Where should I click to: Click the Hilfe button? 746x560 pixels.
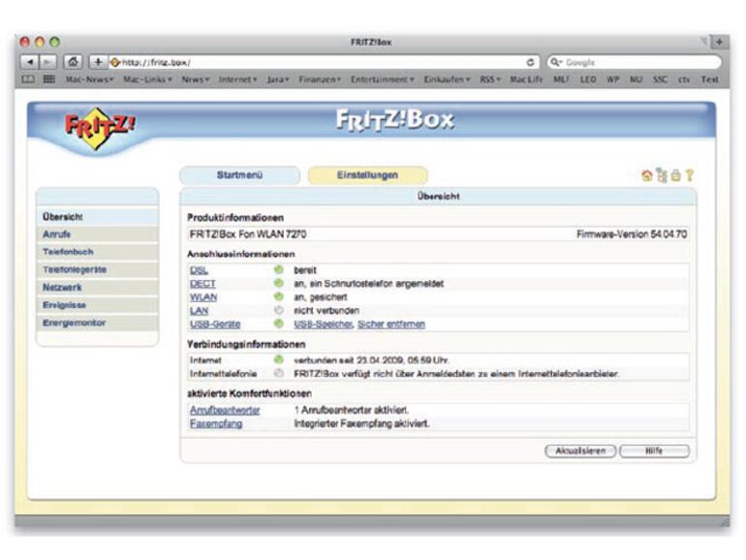654,451
